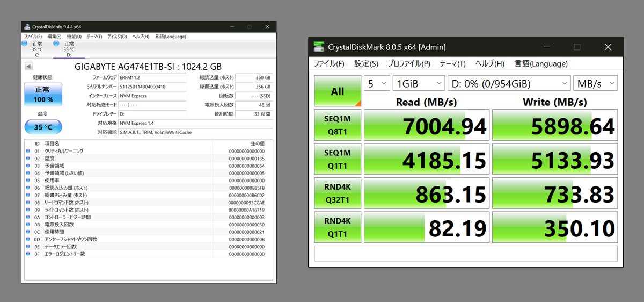Screen dimensions: 644x302
Task: Open 言語(Language) menu in CrystalDiskMark
Action: pos(540,63)
